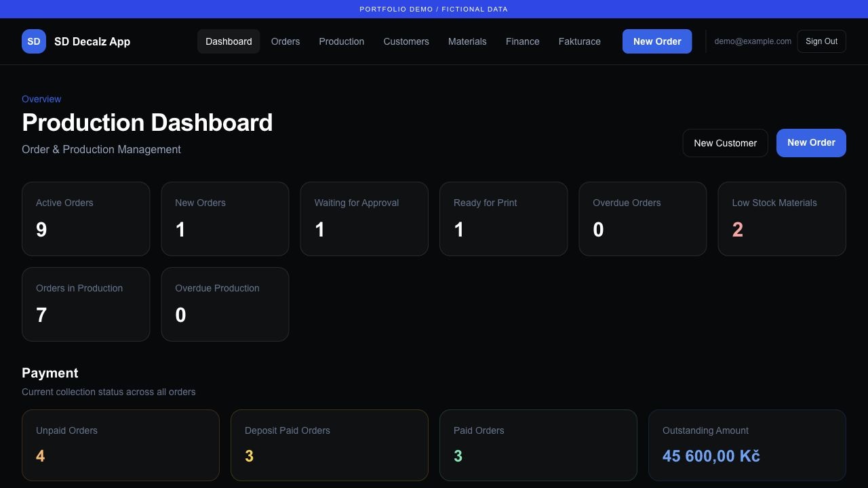
Task: Click the Overdue Orders card
Action: 643,219
